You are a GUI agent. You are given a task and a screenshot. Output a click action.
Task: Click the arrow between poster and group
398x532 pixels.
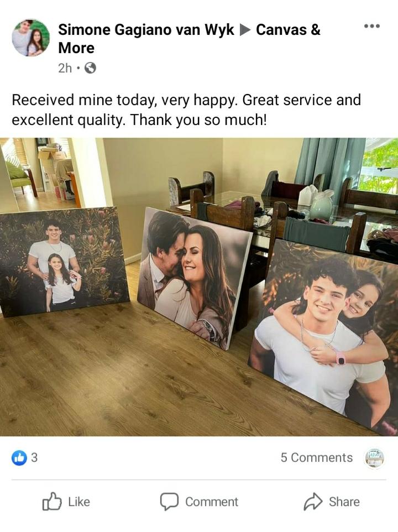click(245, 30)
